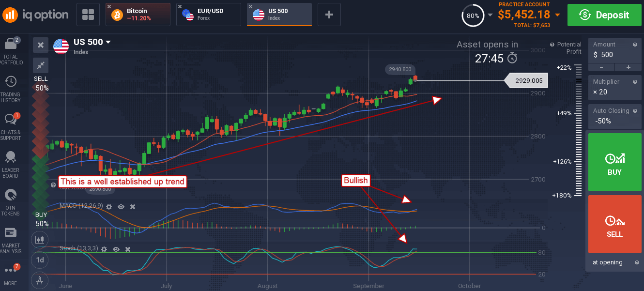Click the 'September' time axis label
The height and width of the screenshot is (291, 644).
point(368,286)
